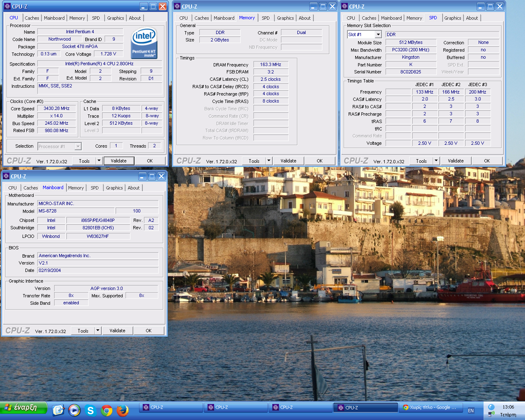Image resolution: width=525 pixels, height=420 pixels.
Task: Switch to the SPD tab in the Memory window
Action: 266,18
